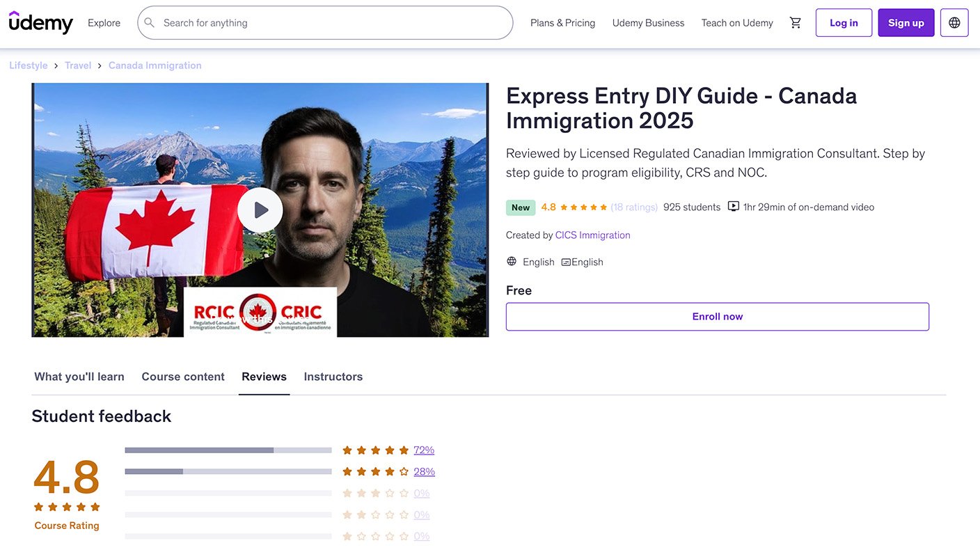Click the Sign up button
The image size is (980, 559).
tap(906, 23)
